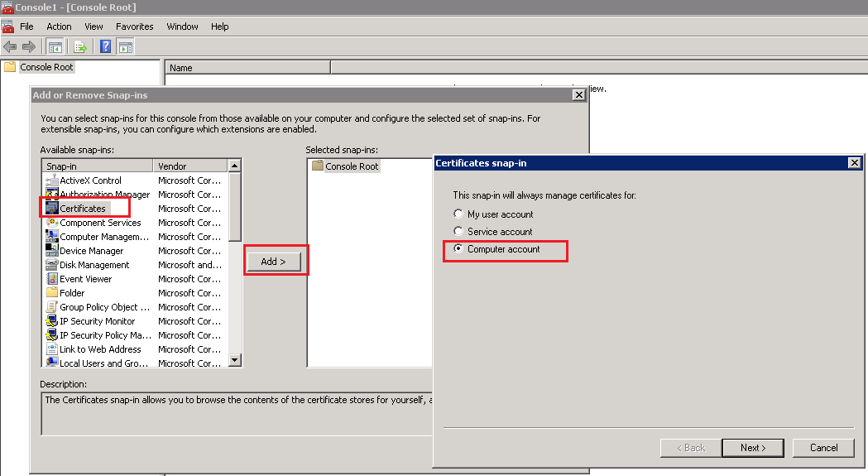
Task: Click the Forward arrow toolbar icon
Action: pyautogui.click(x=29, y=46)
